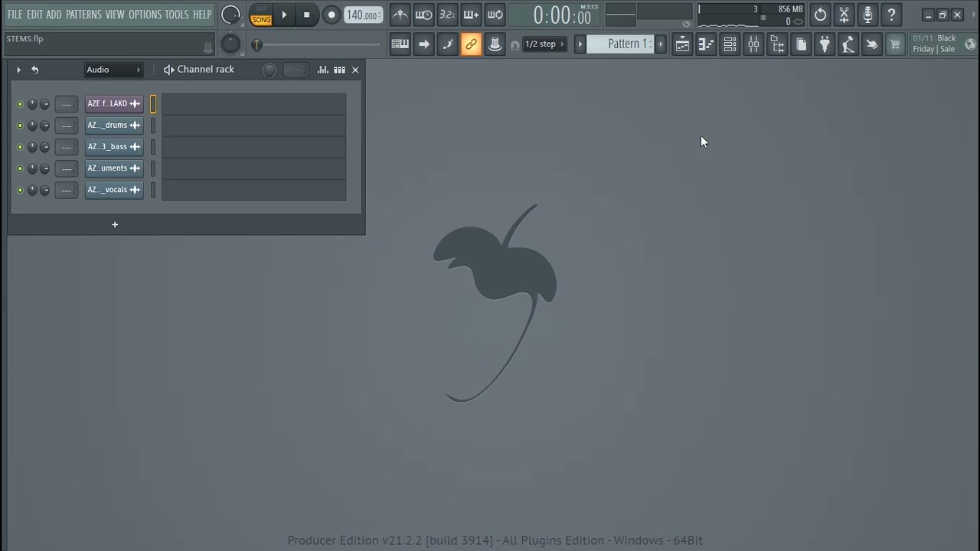Deselect the AZE f..LAKO channel selector
This screenshot has height=551, width=980.
153,104
